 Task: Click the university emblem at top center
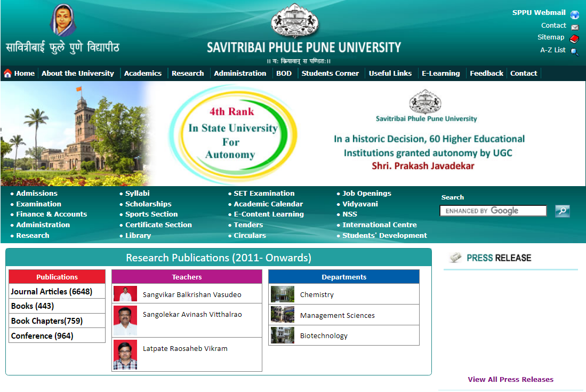pyautogui.click(x=295, y=22)
